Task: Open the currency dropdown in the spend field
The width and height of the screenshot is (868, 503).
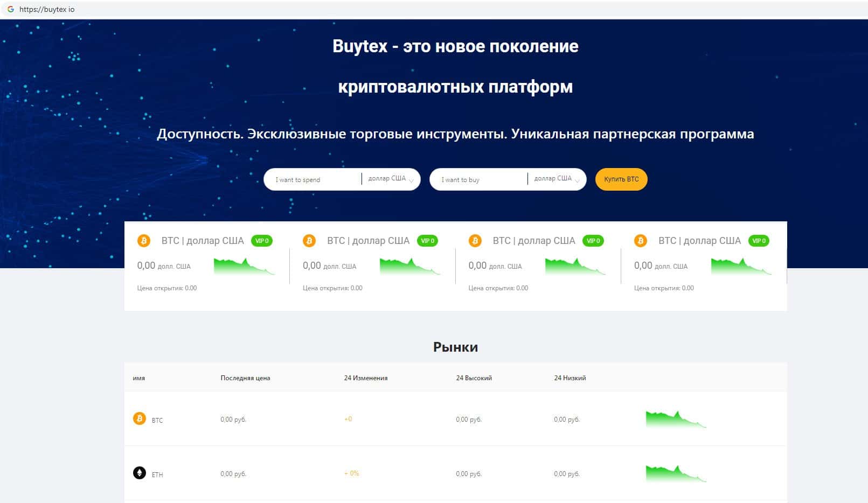Action: point(391,179)
